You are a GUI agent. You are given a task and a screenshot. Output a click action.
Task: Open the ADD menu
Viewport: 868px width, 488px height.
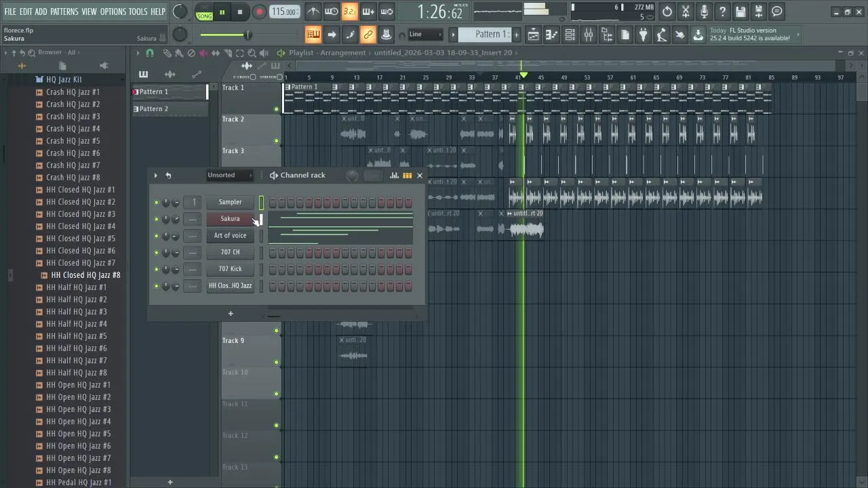[41, 12]
